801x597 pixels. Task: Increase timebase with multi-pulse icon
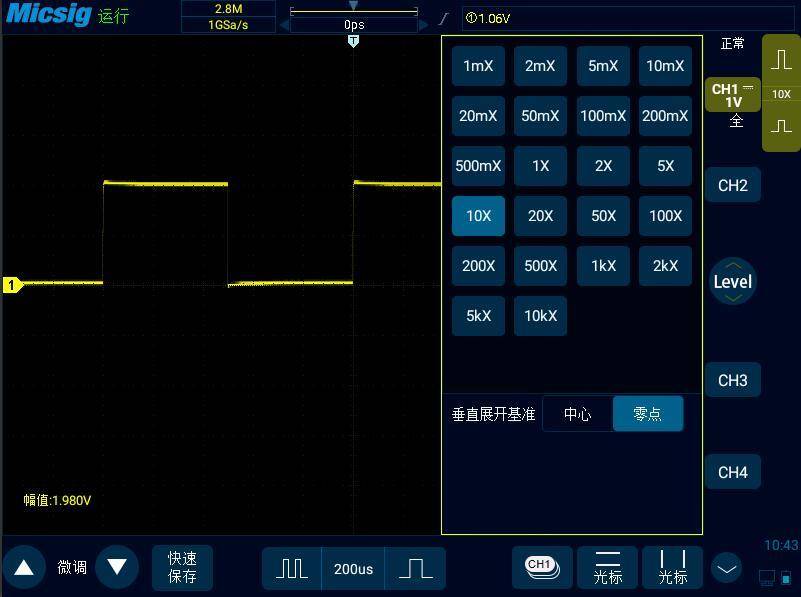292,568
